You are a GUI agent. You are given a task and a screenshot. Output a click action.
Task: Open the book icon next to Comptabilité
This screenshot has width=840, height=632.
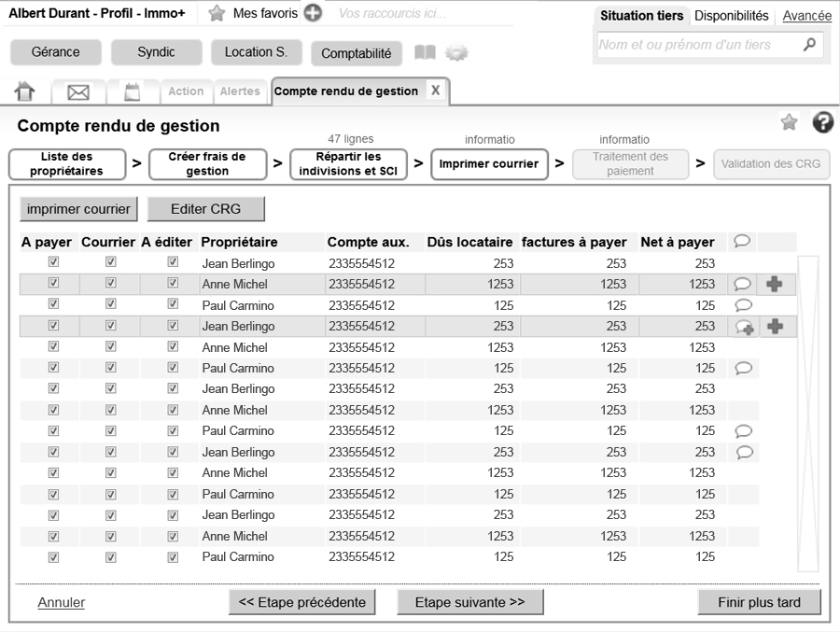point(425,53)
